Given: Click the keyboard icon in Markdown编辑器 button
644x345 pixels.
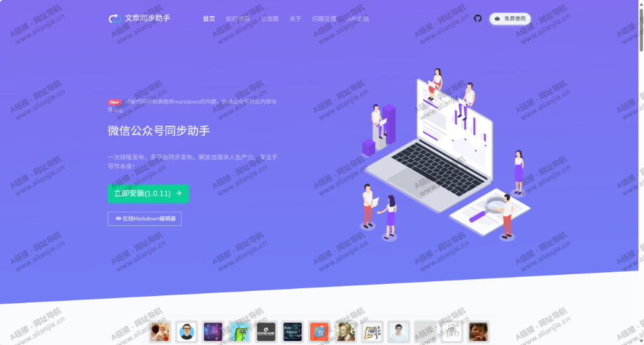Looking at the screenshot, I should [118, 218].
